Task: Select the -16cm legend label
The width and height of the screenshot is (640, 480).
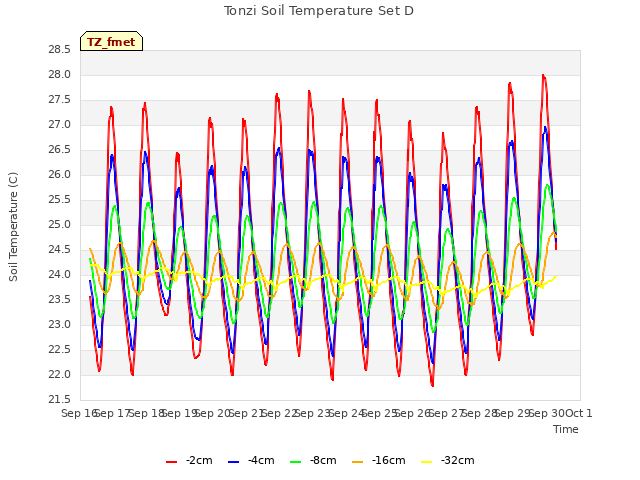Action: [389, 461]
